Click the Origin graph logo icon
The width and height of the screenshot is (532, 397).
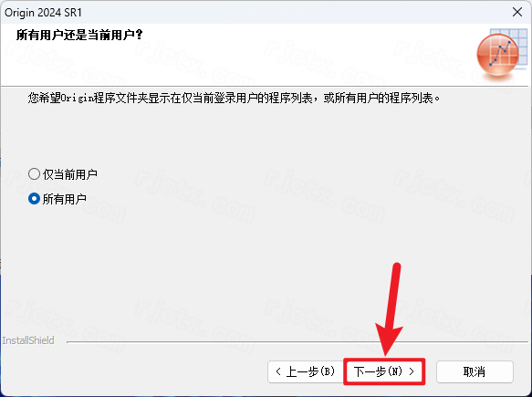[x=502, y=54]
